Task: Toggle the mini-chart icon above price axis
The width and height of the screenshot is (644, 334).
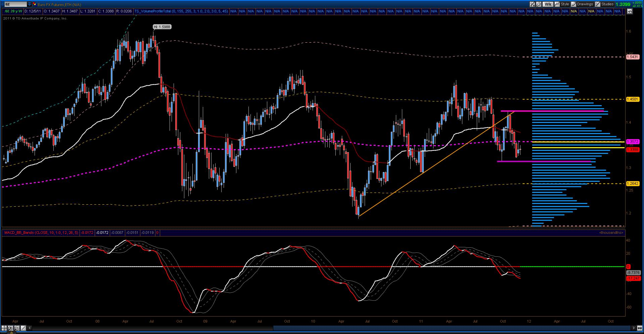Action: [x=629, y=11]
